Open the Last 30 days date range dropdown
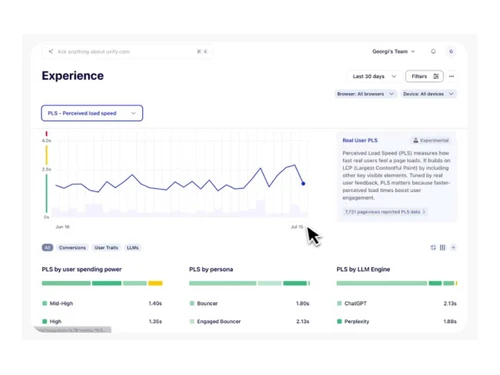Image resolution: width=500 pixels, height=375 pixels. (x=374, y=76)
